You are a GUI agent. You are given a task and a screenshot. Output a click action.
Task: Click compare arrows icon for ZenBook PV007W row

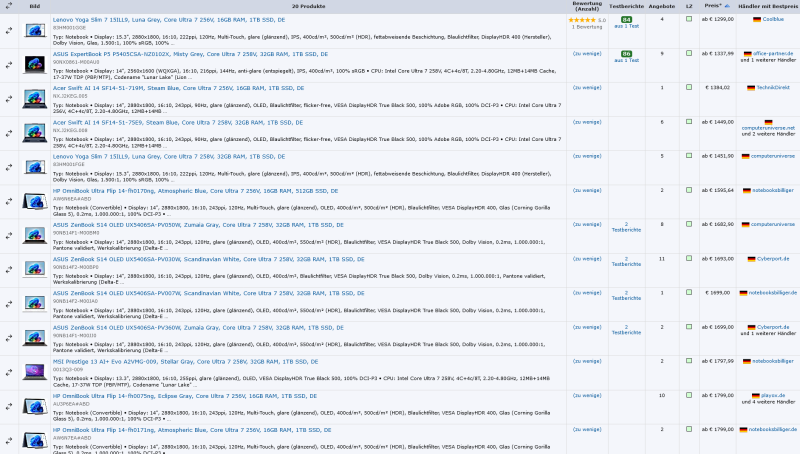9,304
